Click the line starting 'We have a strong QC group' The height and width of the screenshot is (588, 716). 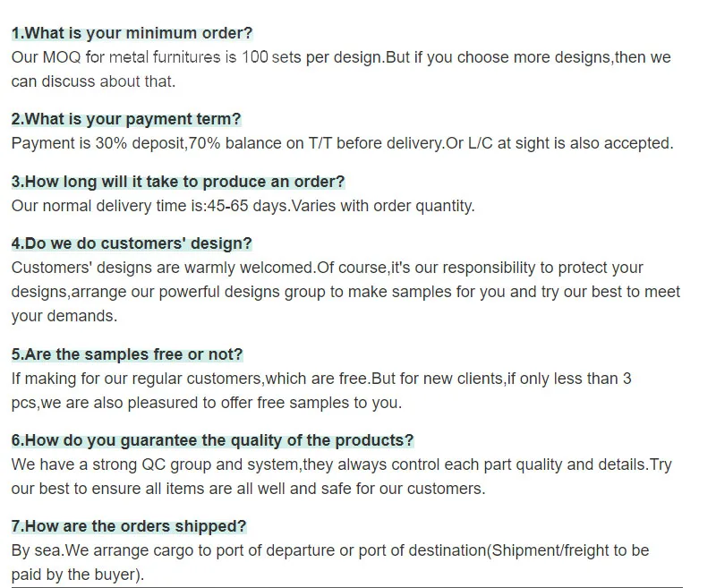(x=342, y=464)
